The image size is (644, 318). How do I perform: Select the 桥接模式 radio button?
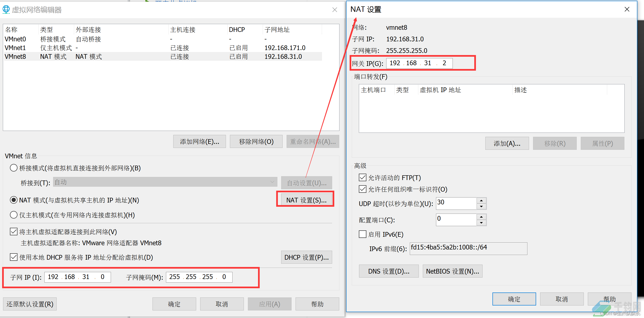[x=13, y=168]
